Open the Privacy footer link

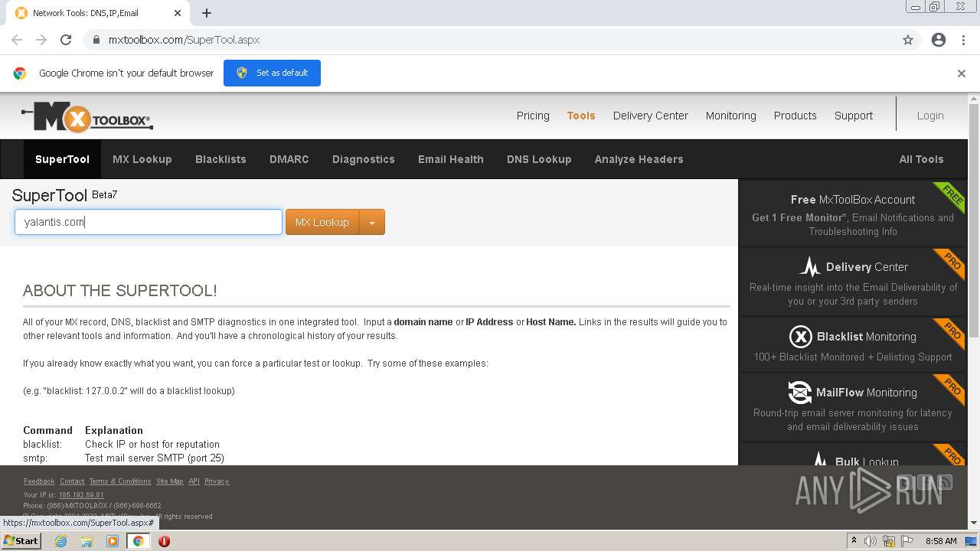click(217, 481)
